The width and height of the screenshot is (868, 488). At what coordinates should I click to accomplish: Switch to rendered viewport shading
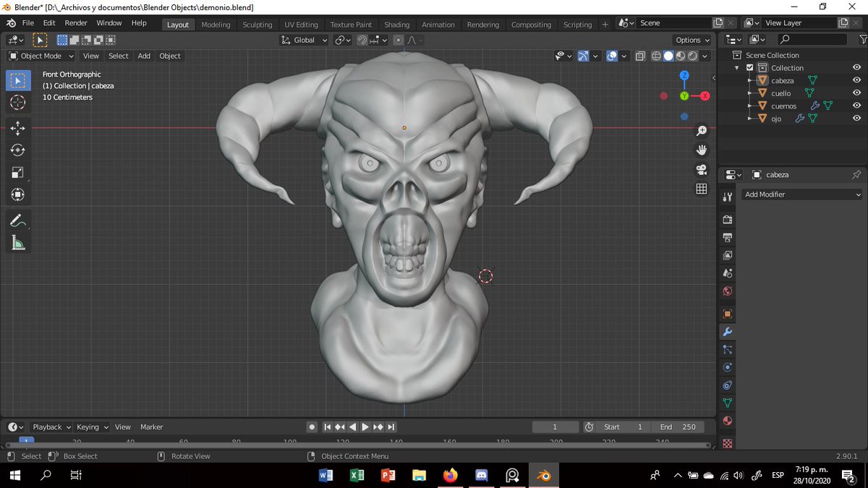(x=692, y=56)
